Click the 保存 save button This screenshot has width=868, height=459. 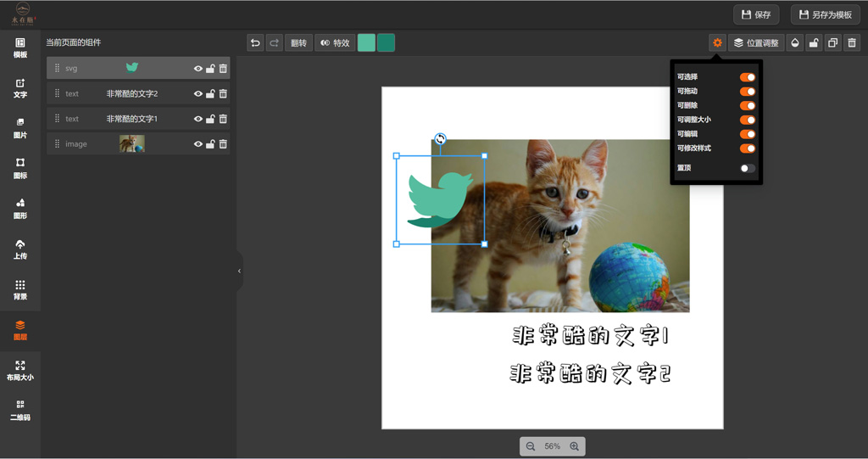756,15
